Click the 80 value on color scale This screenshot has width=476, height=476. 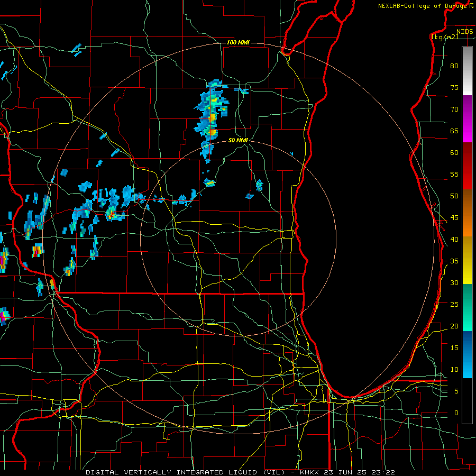point(454,66)
